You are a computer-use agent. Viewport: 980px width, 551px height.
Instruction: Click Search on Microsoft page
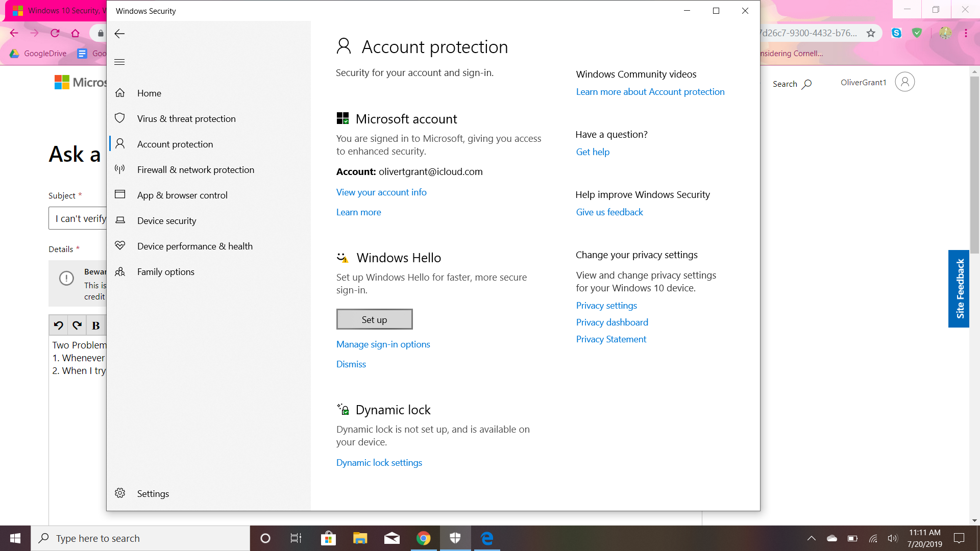(792, 84)
